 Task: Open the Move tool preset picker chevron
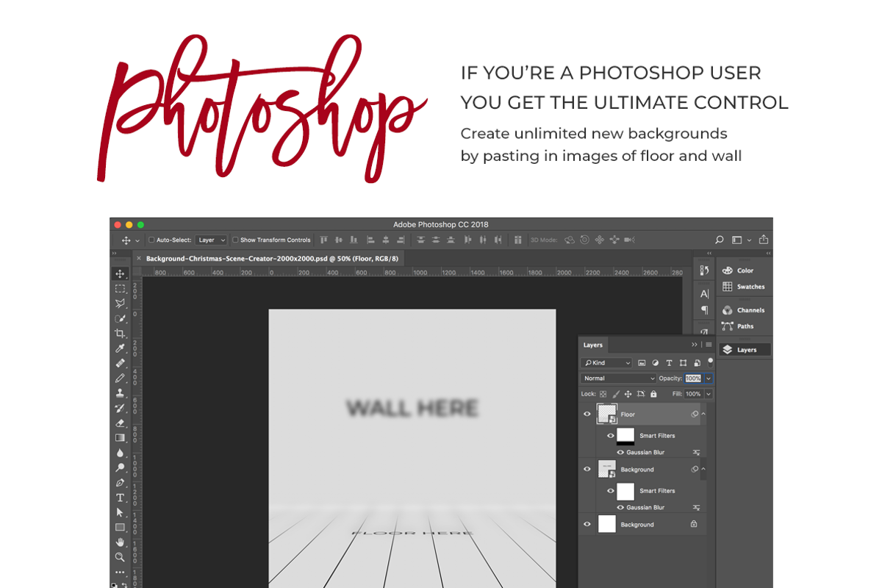[137, 240]
